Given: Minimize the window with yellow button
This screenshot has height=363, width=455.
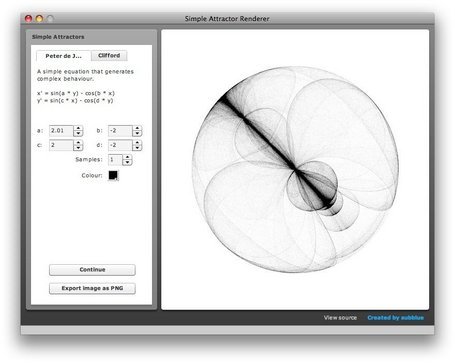Looking at the screenshot, I should 39,19.
